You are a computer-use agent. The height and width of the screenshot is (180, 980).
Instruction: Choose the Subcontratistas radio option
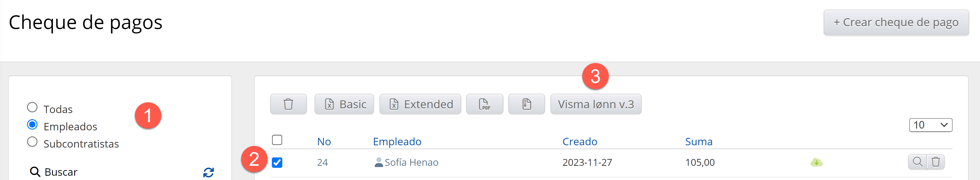coord(32,142)
